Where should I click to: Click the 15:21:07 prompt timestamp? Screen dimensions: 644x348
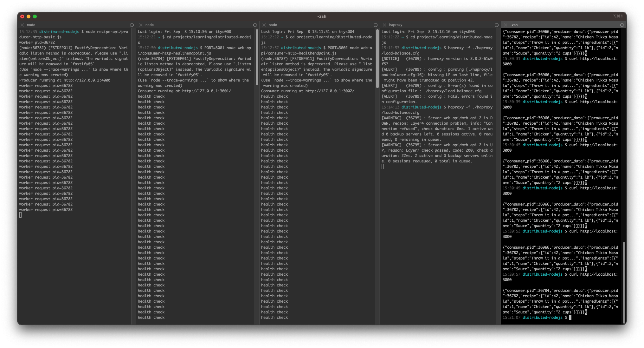click(x=512, y=317)
